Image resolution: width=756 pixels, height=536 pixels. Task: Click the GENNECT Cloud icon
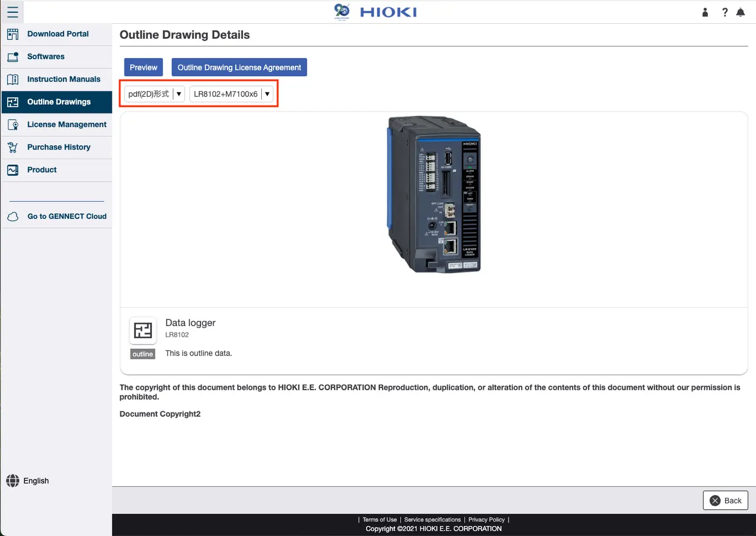pos(13,217)
